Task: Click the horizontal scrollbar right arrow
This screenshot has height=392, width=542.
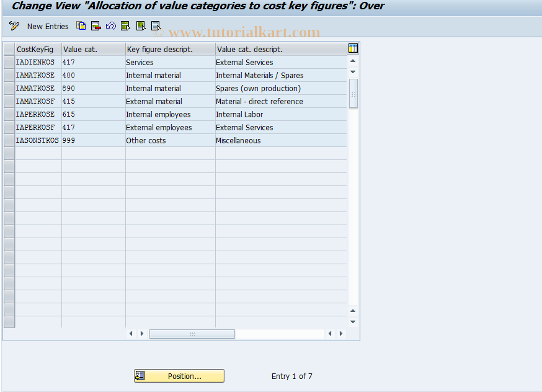Action: [x=341, y=333]
